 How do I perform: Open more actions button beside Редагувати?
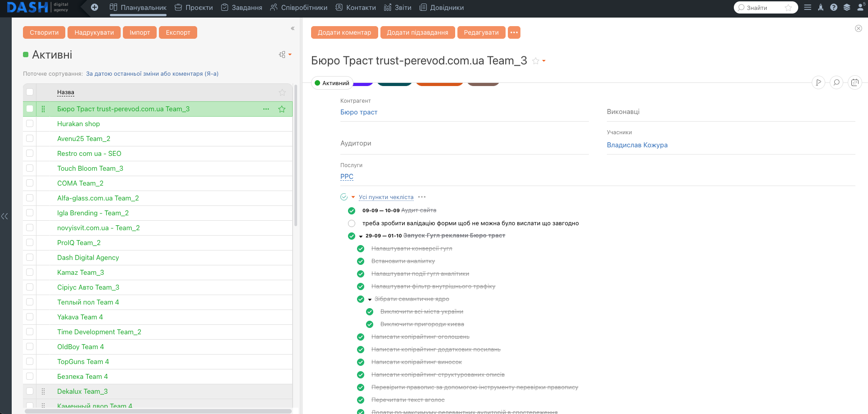coord(514,32)
